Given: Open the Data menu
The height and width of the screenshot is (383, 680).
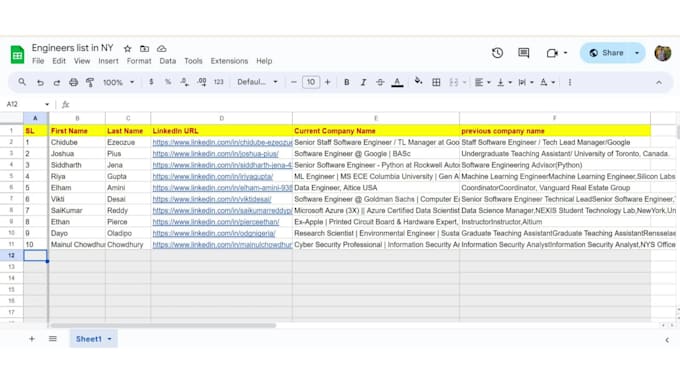Looking at the screenshot, I should [x=167, y=61].
